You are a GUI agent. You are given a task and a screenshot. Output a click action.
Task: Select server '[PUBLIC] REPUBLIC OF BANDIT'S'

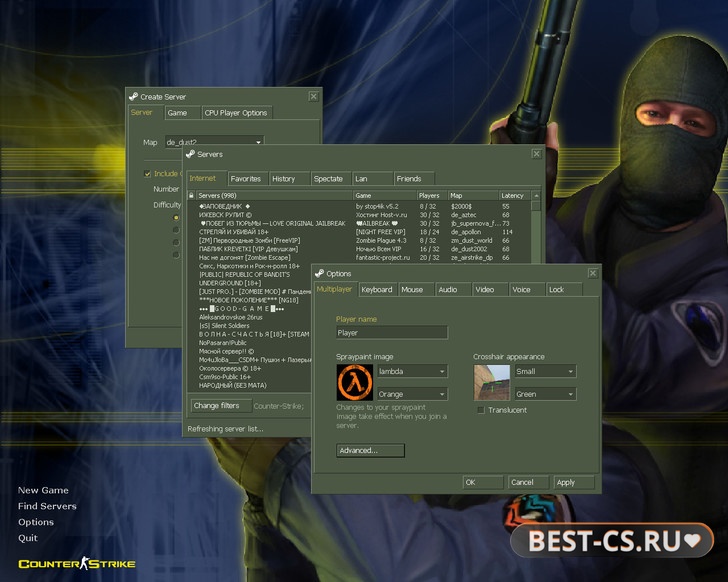(250, 274)
